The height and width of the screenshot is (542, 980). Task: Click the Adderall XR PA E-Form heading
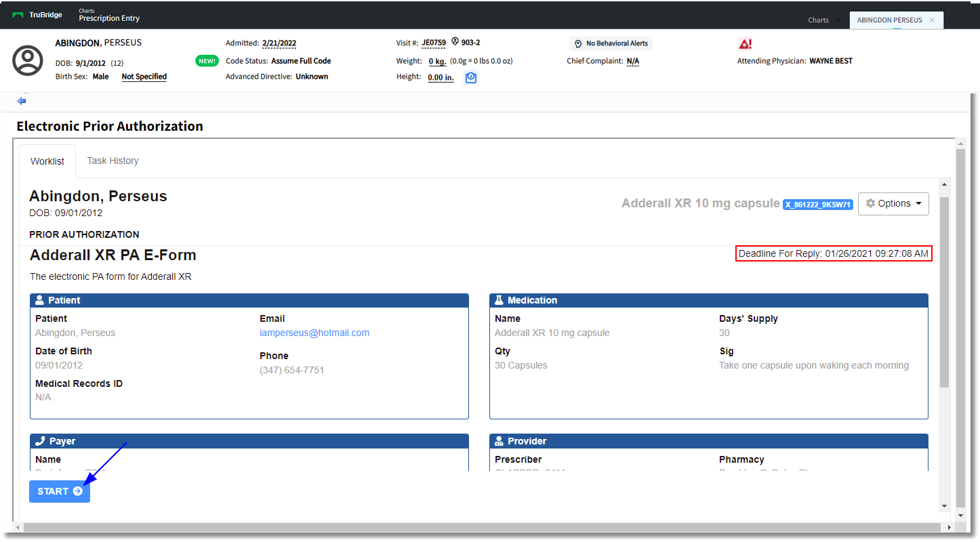113,255
